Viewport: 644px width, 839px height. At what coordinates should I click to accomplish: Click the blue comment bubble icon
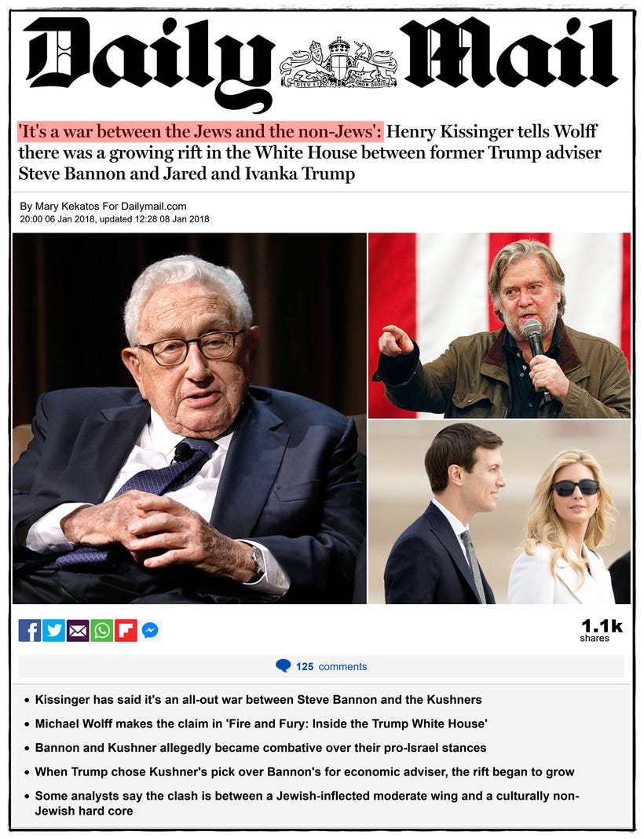point(283,665)
